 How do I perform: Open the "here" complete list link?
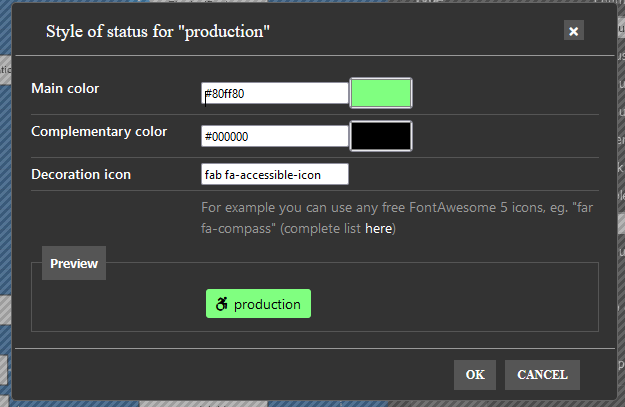378,229
